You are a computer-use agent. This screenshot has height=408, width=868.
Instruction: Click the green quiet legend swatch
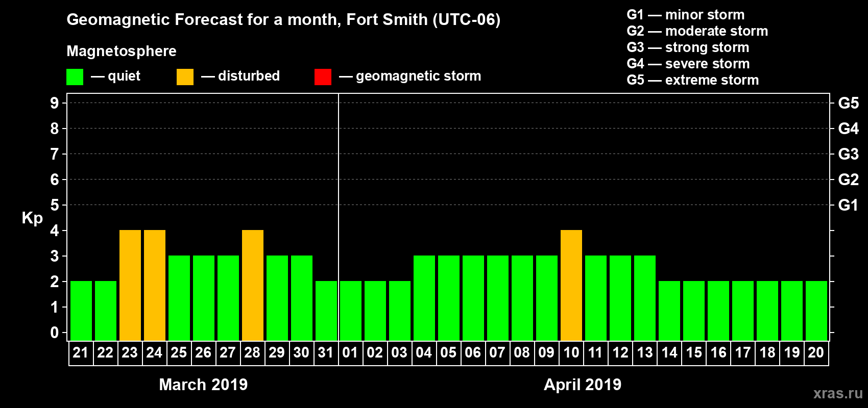pos(75,77)
